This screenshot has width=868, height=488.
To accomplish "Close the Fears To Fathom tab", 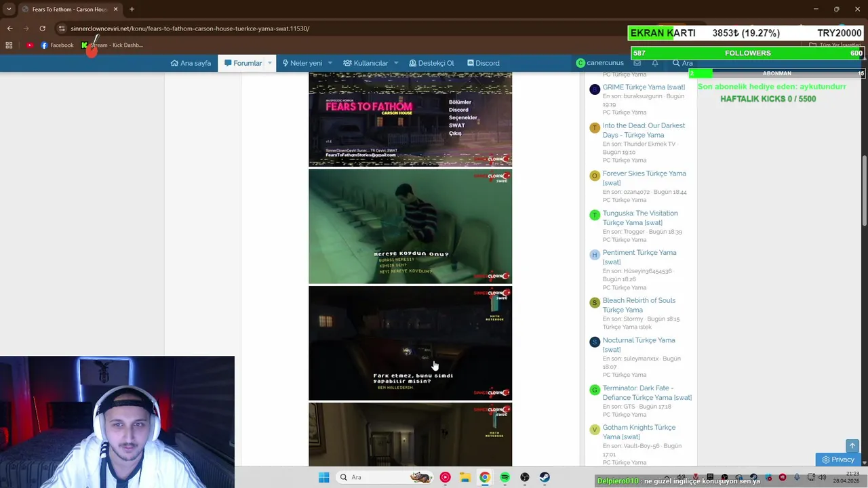I will coord(115,9).
